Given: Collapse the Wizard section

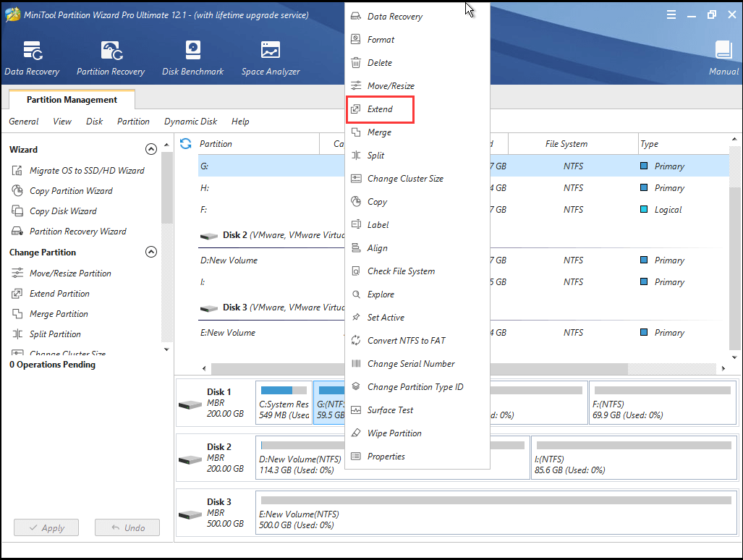Looking at the screenshot, I should click(151, 148).
